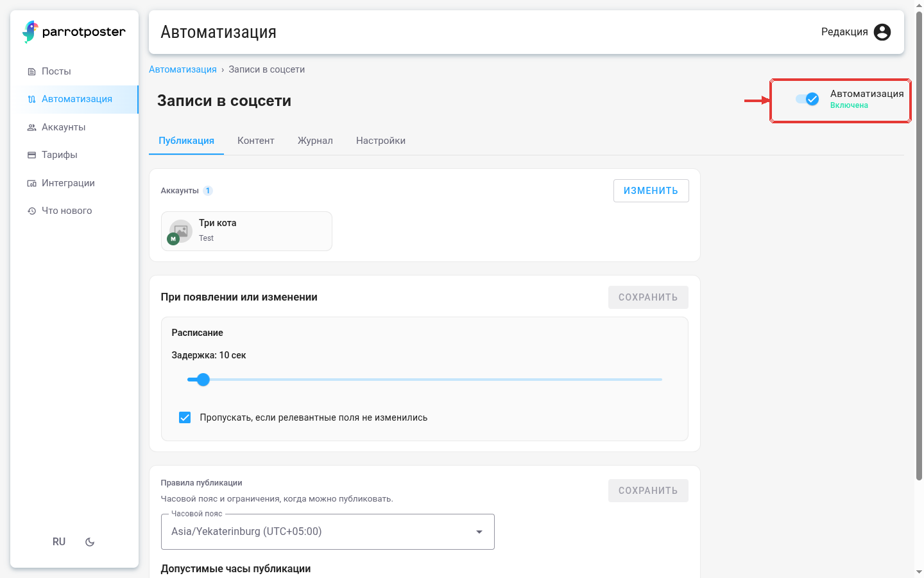Click the Расписание heading

point(197,333)
